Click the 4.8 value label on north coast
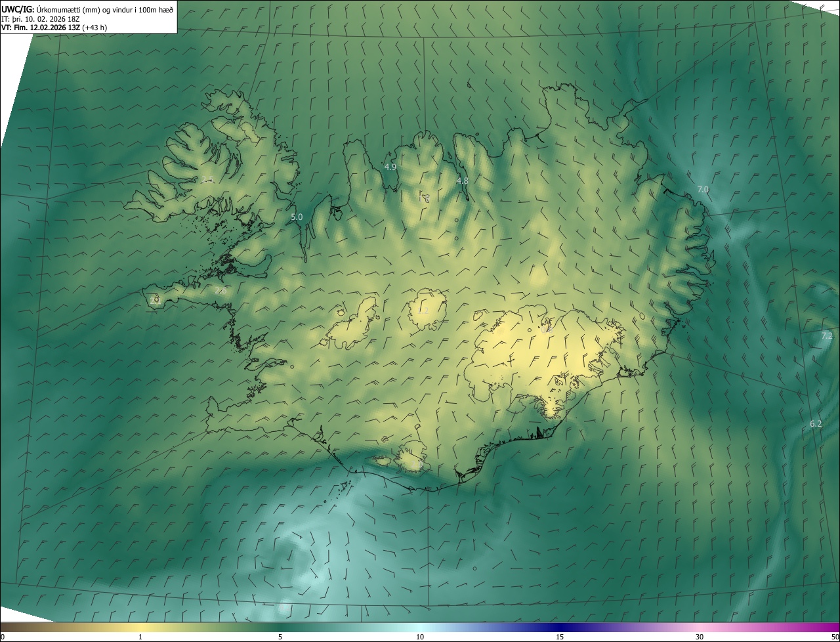Screen dimensions: 840x642 coord(462,181)
